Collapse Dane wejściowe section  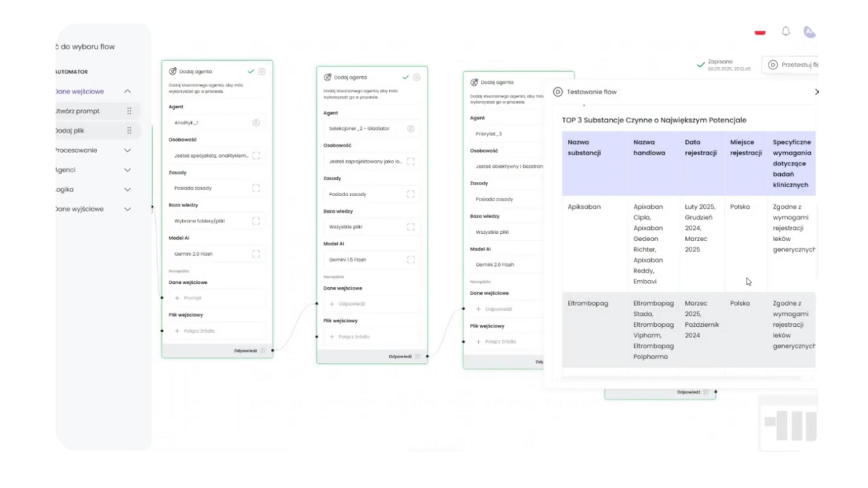127,91
